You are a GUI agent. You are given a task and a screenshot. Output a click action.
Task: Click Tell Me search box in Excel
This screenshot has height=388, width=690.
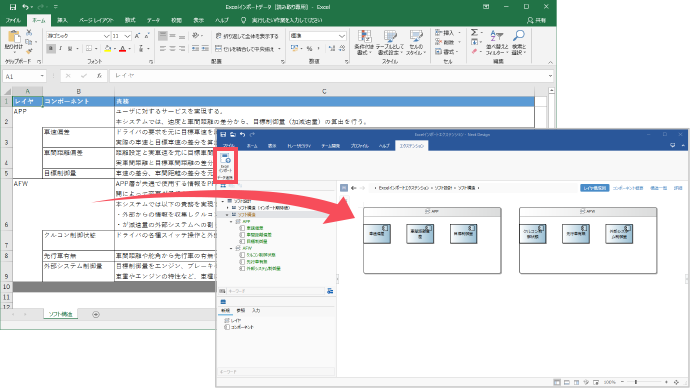tap(282, 20)
